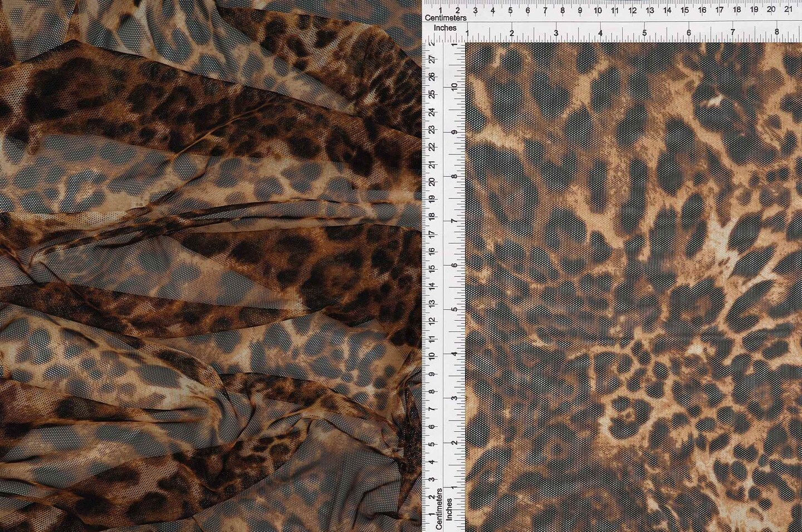Click the 5 mark on vertical centimeter ruler

pyautogui.click(x=432, y=445)
